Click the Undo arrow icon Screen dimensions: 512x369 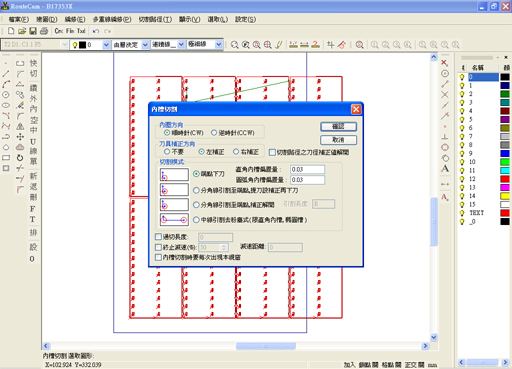[96, 31]
